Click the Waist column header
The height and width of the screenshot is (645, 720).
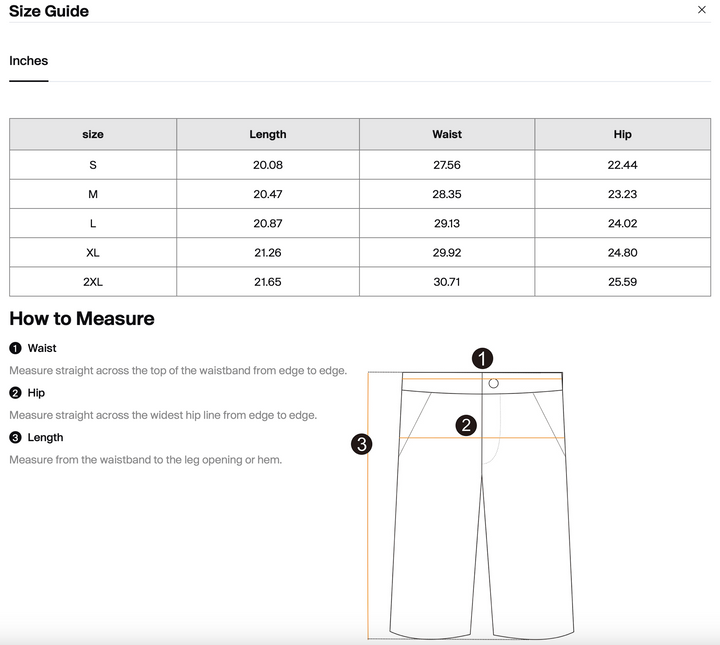click(447, 134)
